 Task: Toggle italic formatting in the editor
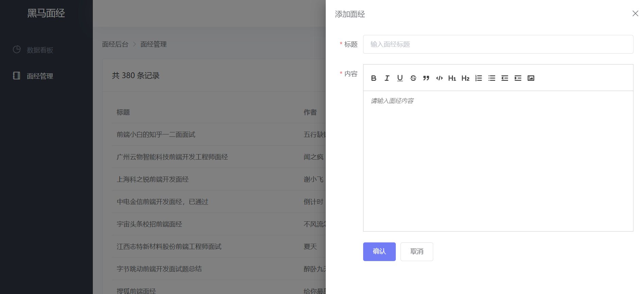[387, 78]
